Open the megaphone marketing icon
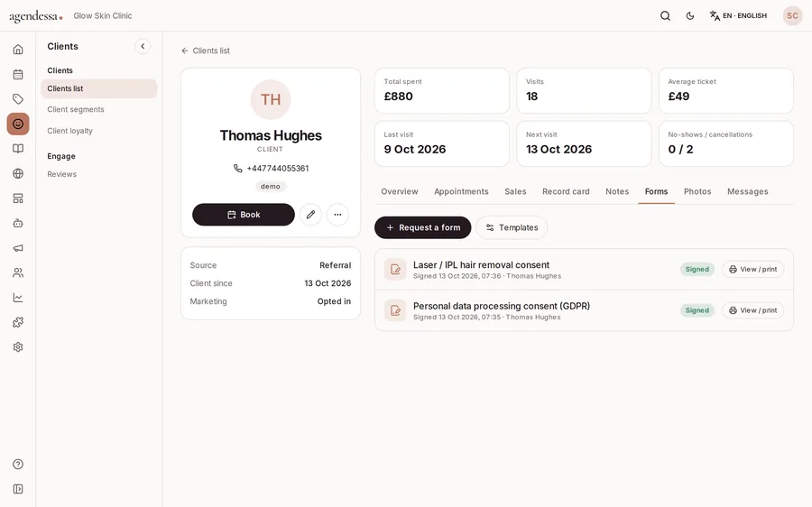812x507 pixels. tap(18, 248)
